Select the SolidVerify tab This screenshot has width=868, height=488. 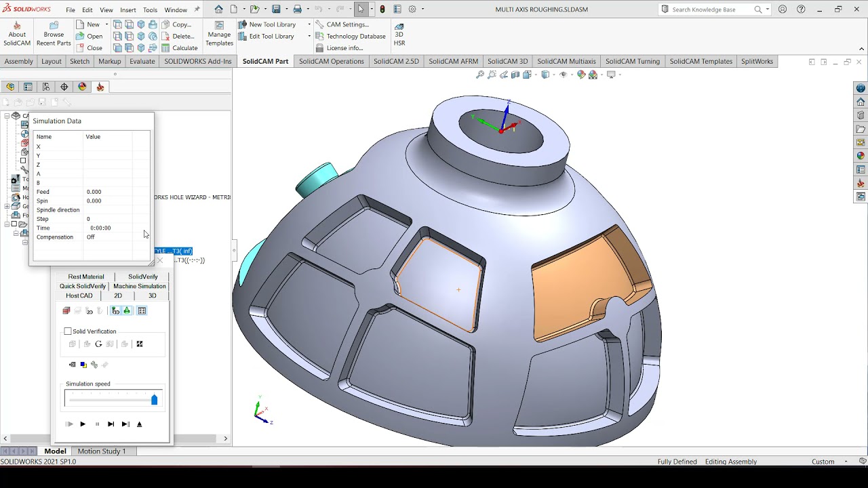tap(142, 277)
